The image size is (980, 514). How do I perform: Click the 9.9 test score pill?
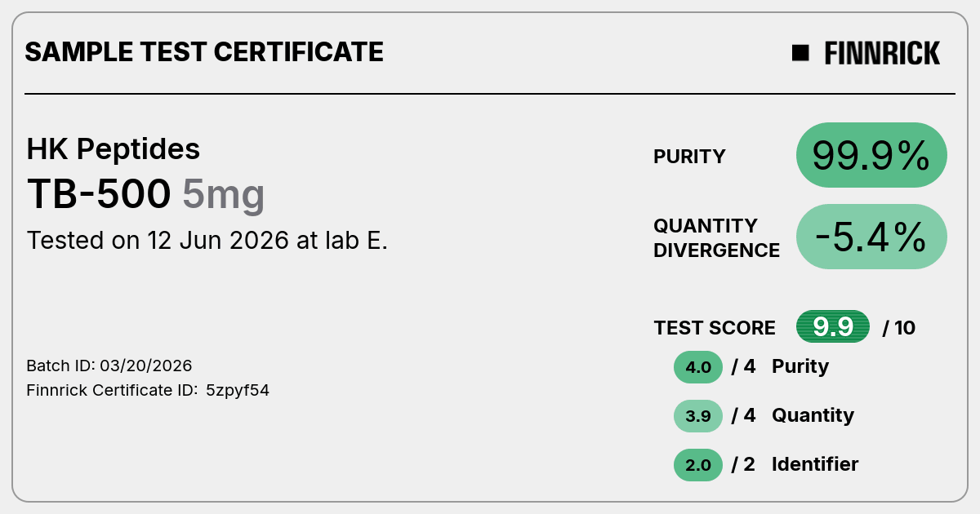click(833, 327)
